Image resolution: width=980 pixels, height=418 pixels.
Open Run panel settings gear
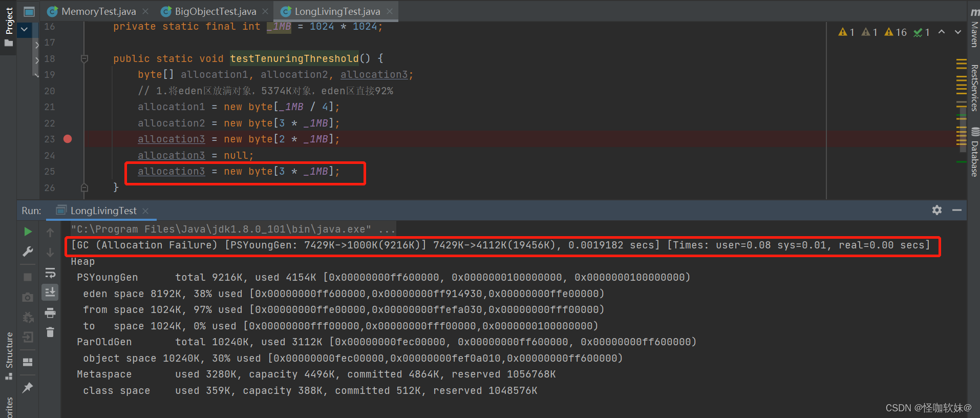[937, 210]
